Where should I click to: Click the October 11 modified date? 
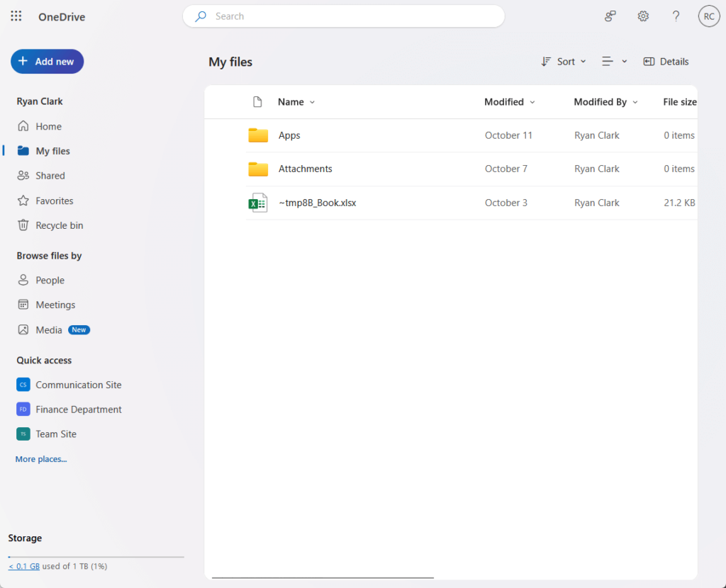click(508, 135)
